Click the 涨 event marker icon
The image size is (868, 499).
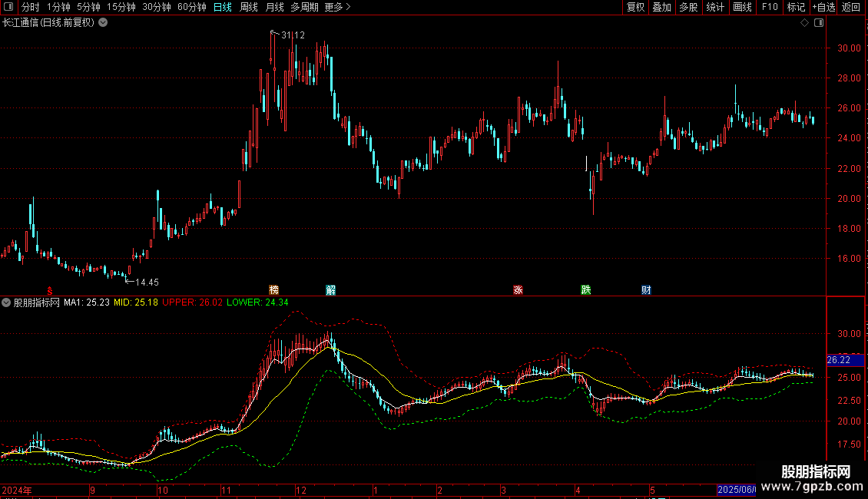click(518, 290)
